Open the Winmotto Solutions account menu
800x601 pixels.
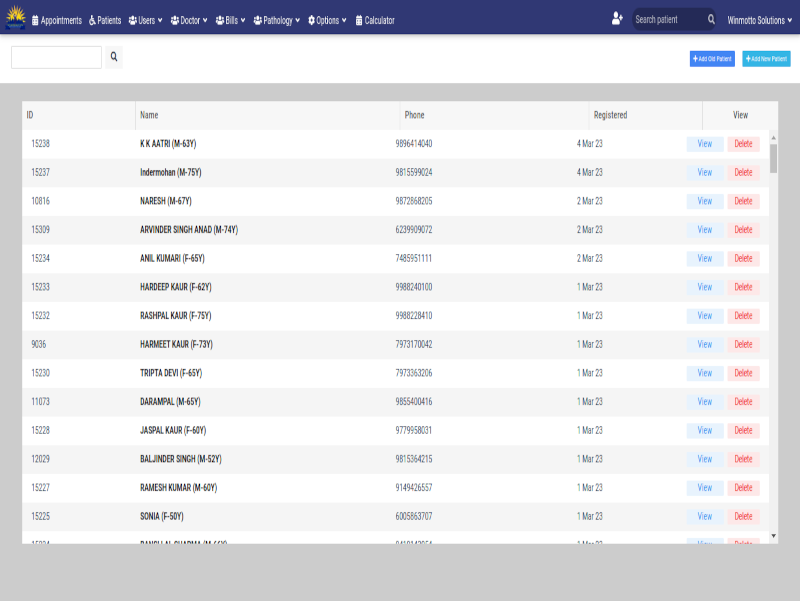[759, 20]
